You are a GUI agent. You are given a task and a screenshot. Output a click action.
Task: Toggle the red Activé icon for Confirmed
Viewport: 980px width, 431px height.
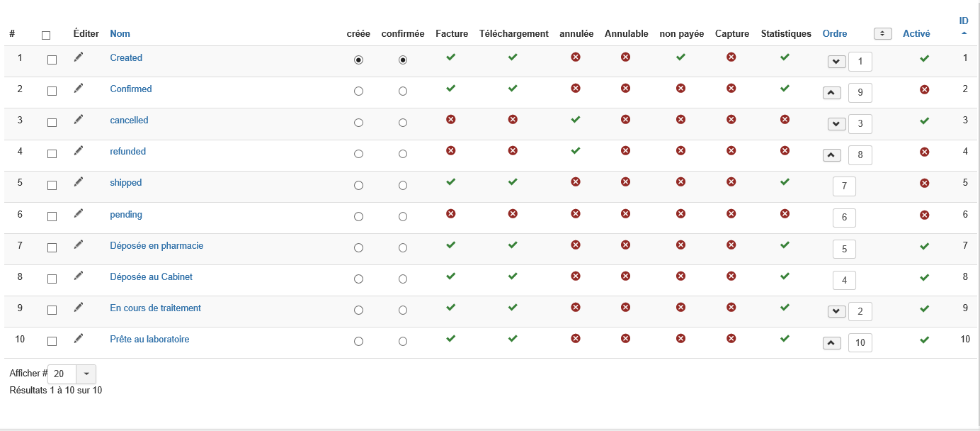pos(924,90)
